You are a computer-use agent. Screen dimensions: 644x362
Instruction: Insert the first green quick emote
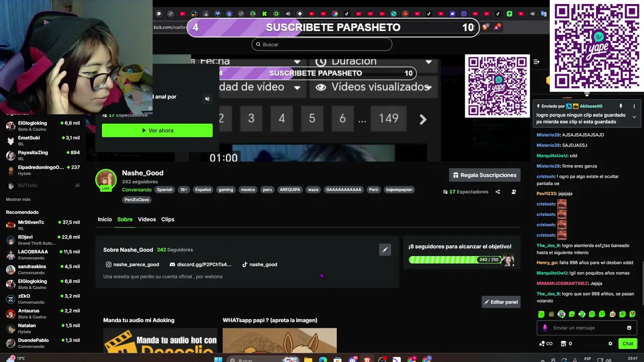(541, 314)
